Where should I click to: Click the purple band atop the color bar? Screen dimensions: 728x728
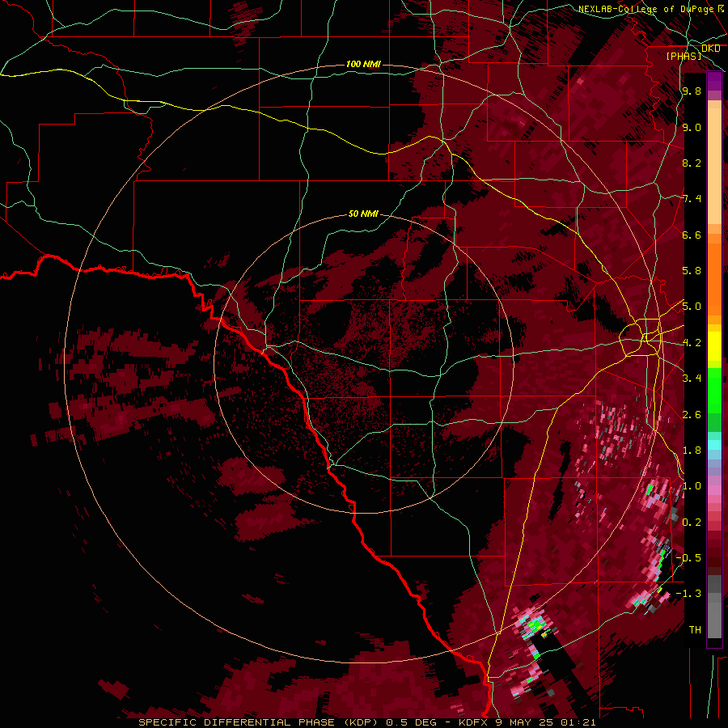714,82
